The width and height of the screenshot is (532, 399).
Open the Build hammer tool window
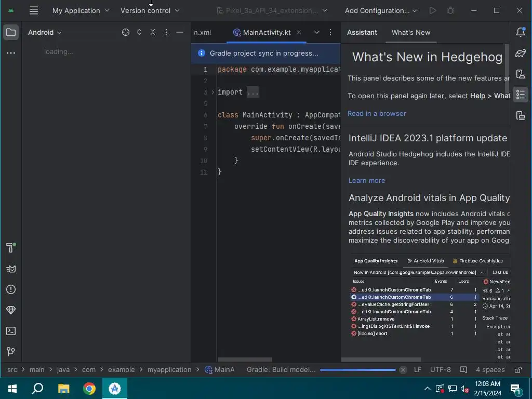click(11, 248)
